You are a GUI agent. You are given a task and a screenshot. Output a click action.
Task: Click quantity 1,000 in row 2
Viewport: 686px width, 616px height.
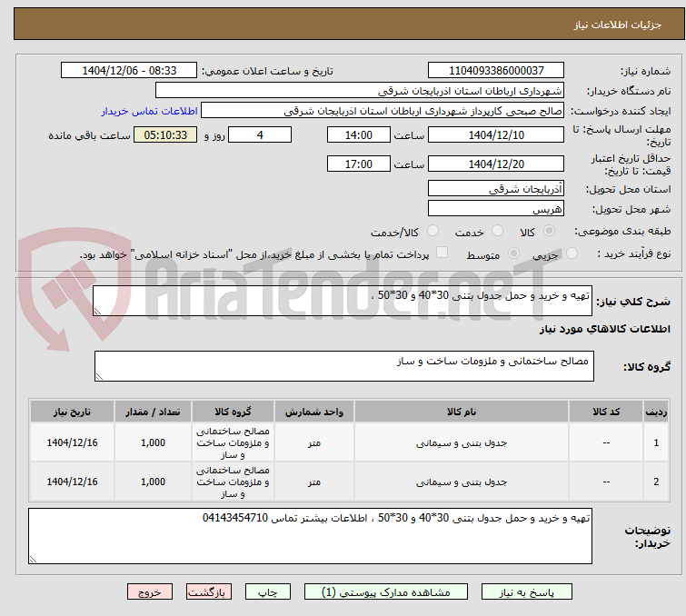[153, 482]
